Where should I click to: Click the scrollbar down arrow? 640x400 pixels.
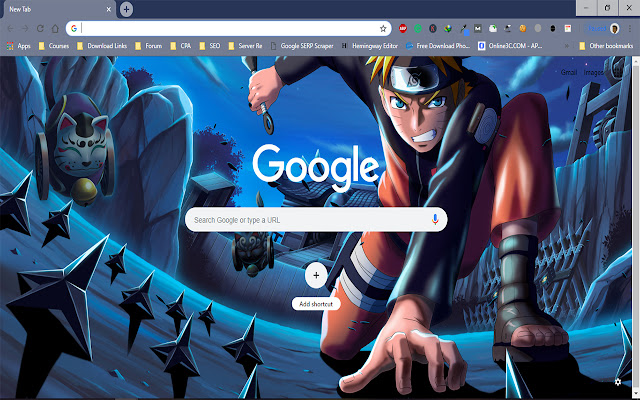click(x=636, y=394)
